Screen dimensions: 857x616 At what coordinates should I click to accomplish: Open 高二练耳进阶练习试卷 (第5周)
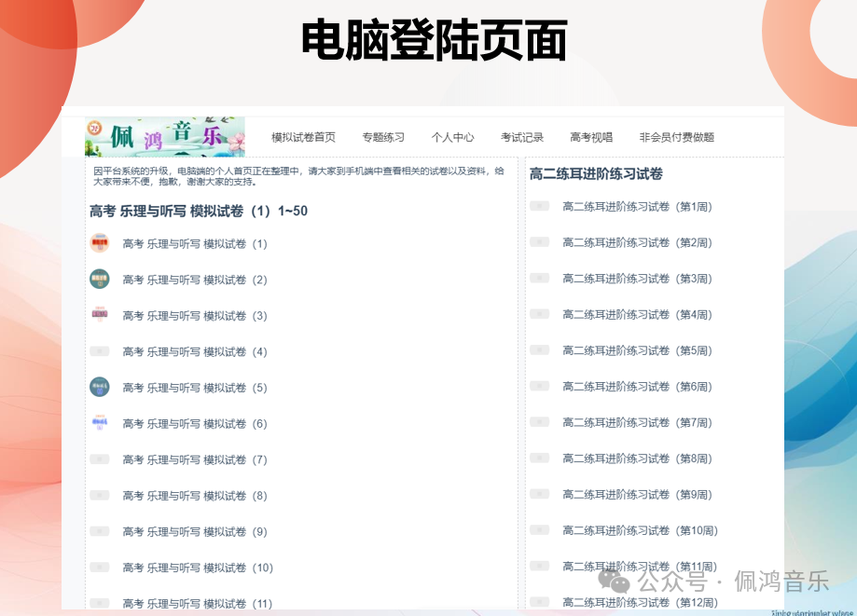[637, 350]
